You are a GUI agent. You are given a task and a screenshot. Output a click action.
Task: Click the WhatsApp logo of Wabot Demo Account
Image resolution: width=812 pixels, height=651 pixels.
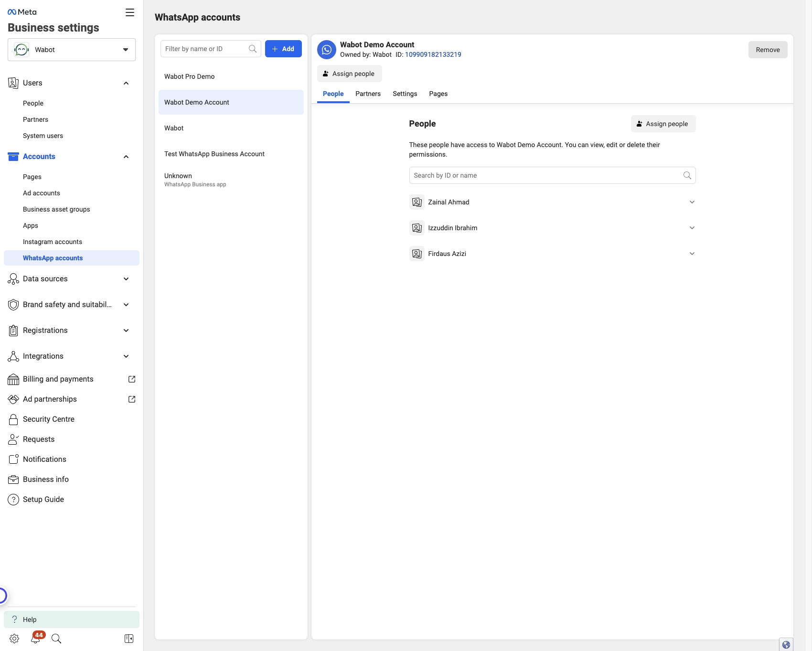(x=327, y=50)
